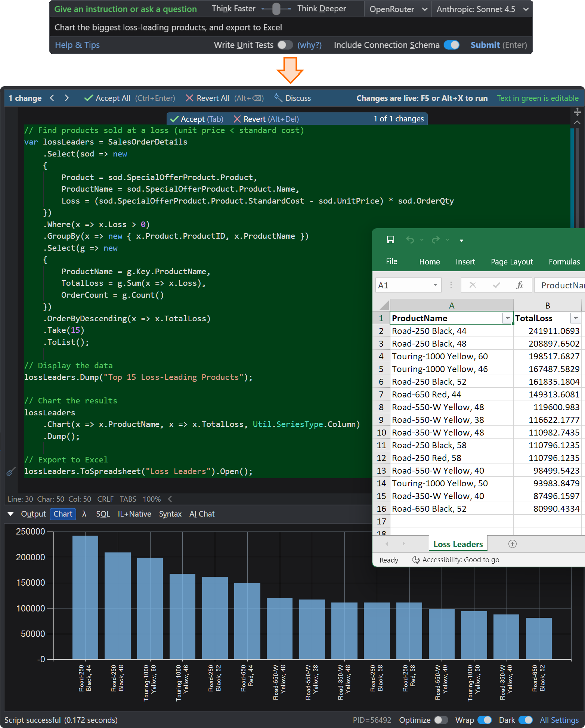Open the OpenRouter provider dropdown

pyautogui.click(x=398, y=9)
